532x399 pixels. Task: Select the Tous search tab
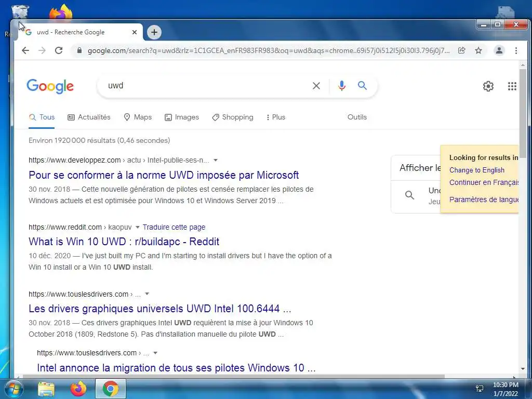coord(42,117)
